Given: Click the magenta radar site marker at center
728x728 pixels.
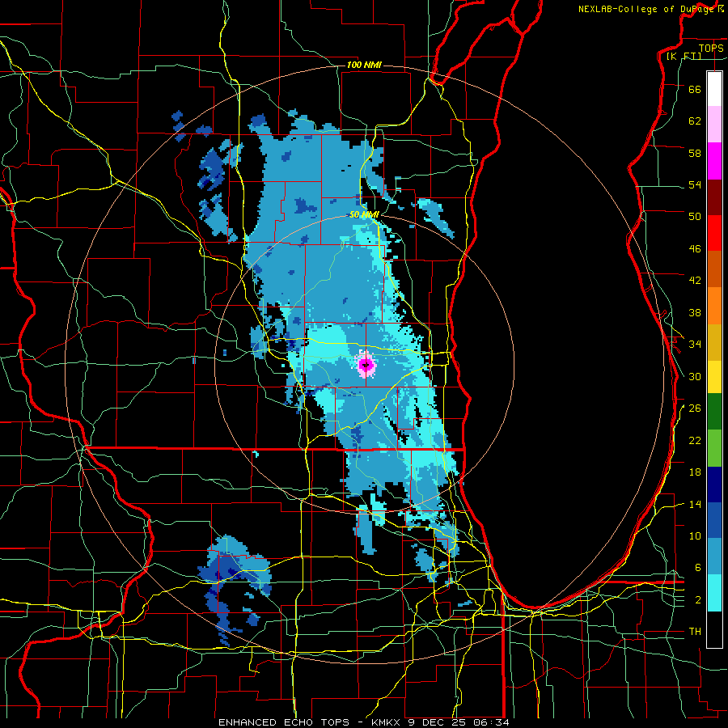Looking at the screenshot, I should pyautogui.click(x=366, y=365).
